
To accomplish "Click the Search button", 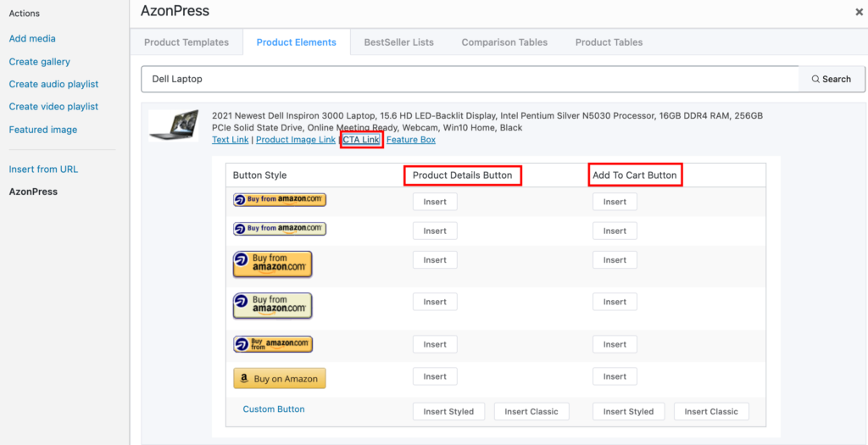I will [x=832, y=79].
